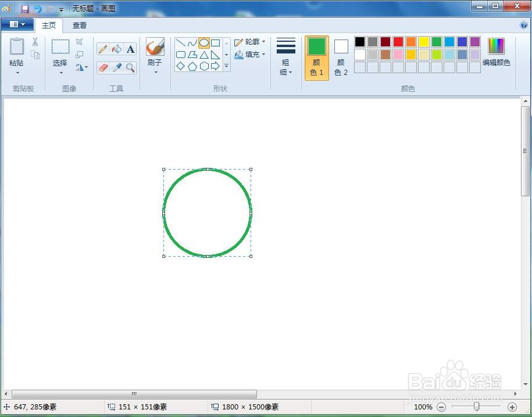532x417 pixels.
Task: Select the Fill with color bucket tool
Action: coord(117,49)
